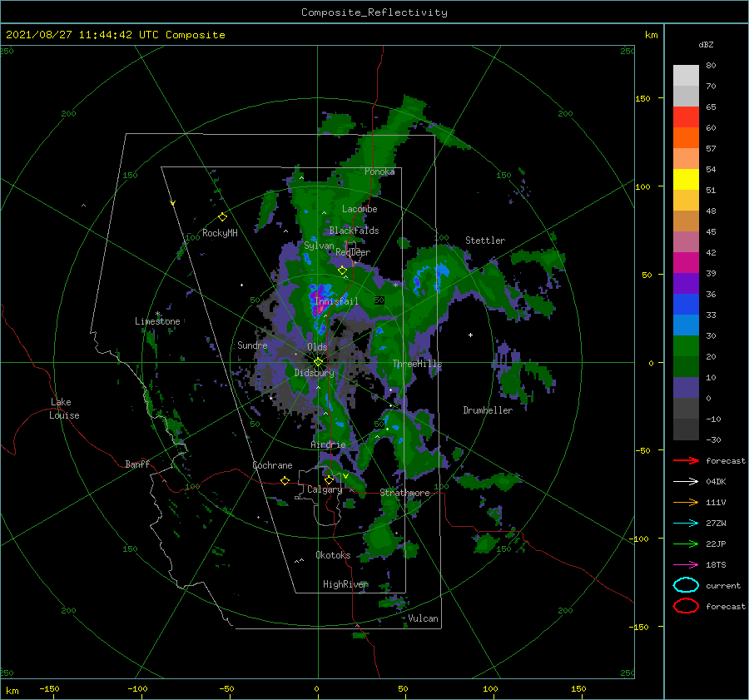Click the red forecast arrow legend icon
The height and width of the screenshot is (700, 749).
tap(686, 460)
